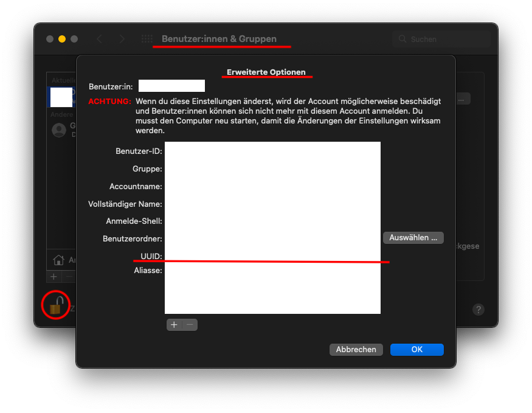Add user with sidebar plus button

(54, 277)
